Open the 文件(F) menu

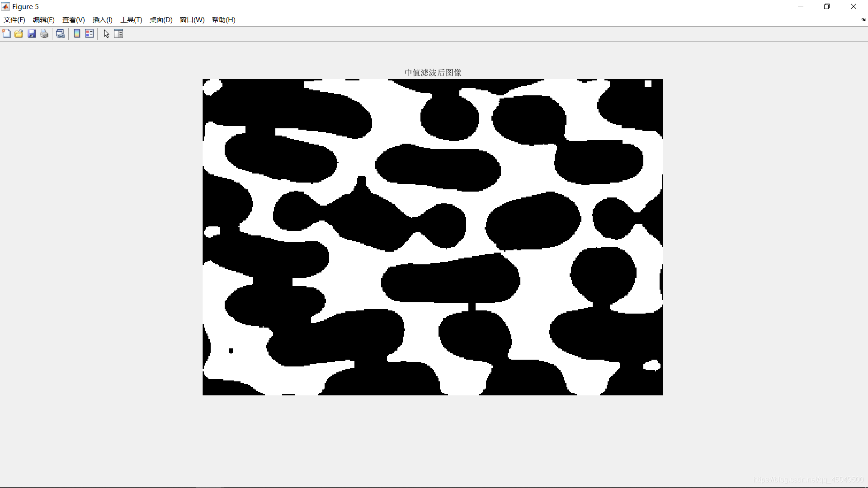pos(14,20)
